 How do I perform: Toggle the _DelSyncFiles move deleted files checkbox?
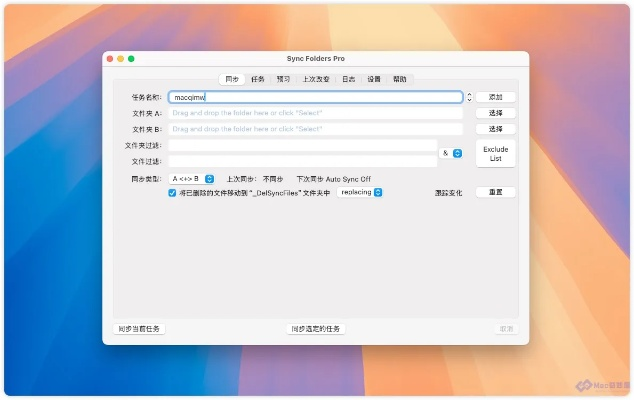pyautogui.click(x=172, y=193)
